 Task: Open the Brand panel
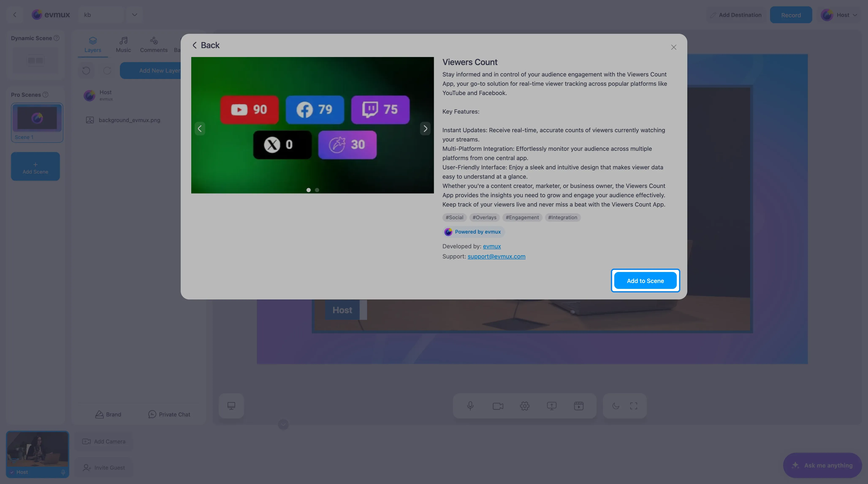(108, 415)
